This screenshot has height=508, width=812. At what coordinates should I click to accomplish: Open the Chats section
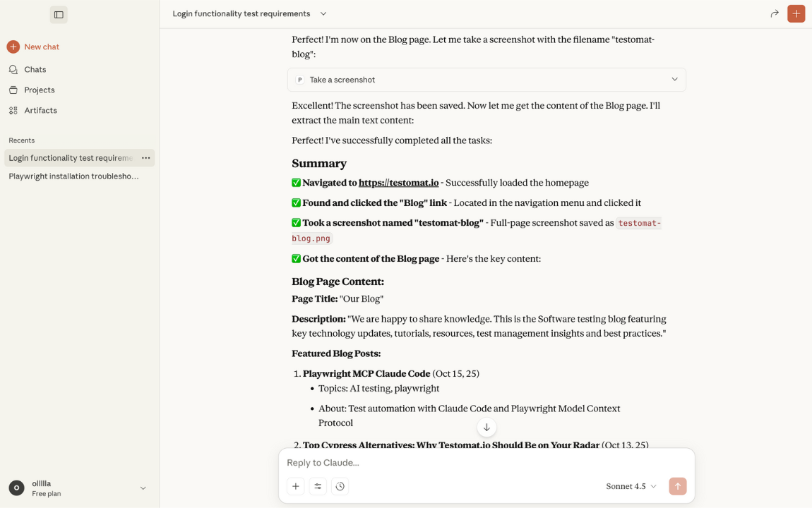(x=35, y=70)
